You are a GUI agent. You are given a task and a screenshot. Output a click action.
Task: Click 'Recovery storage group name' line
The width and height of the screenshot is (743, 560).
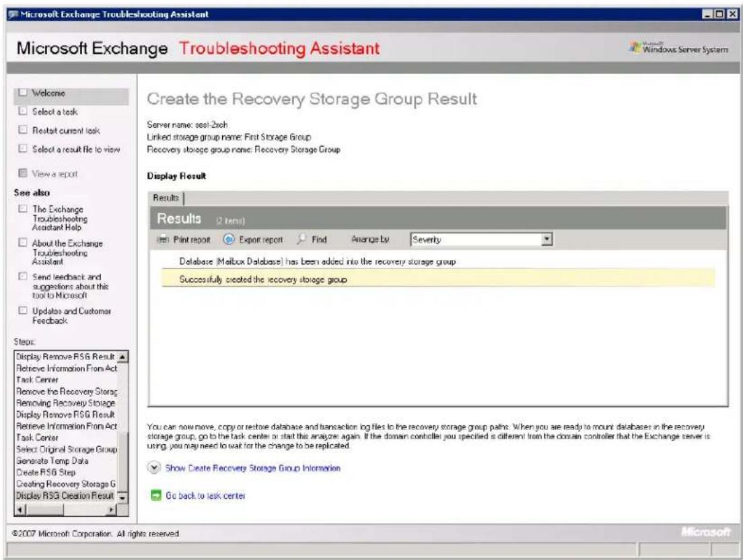(x=244, y=149)
